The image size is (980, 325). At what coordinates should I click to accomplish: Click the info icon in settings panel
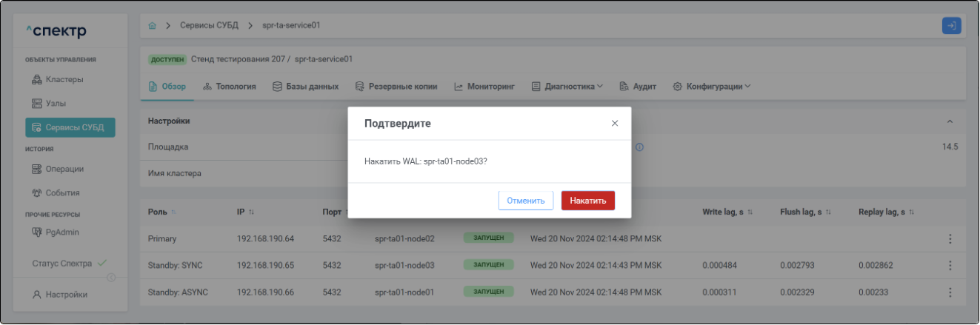(639, 147)
